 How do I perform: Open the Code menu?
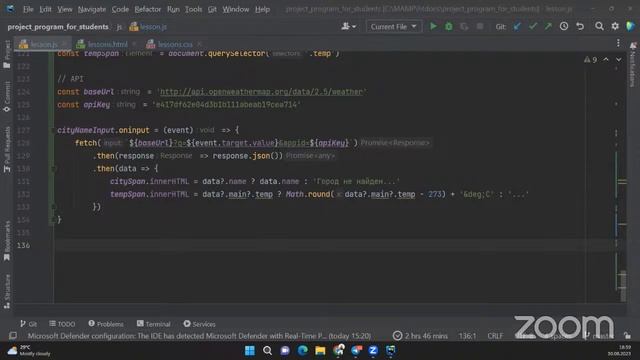[120, 9]
